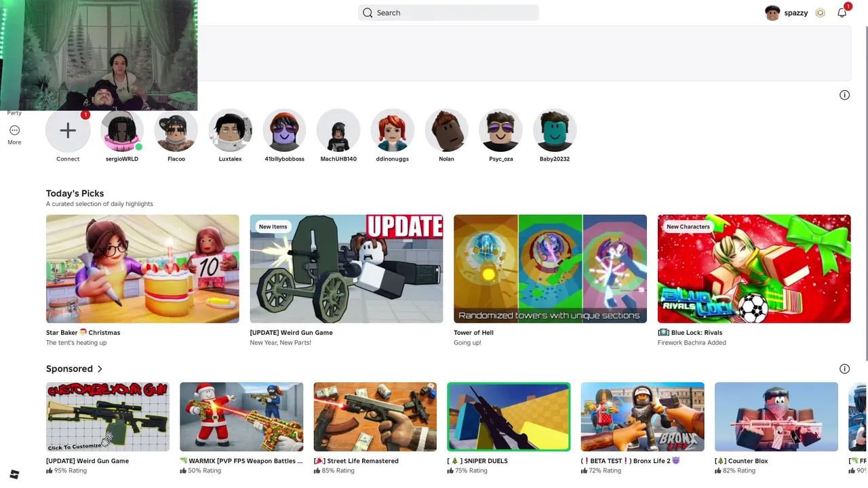
Task: Click the sergioWRLD name label
Action: pos(122,159)
